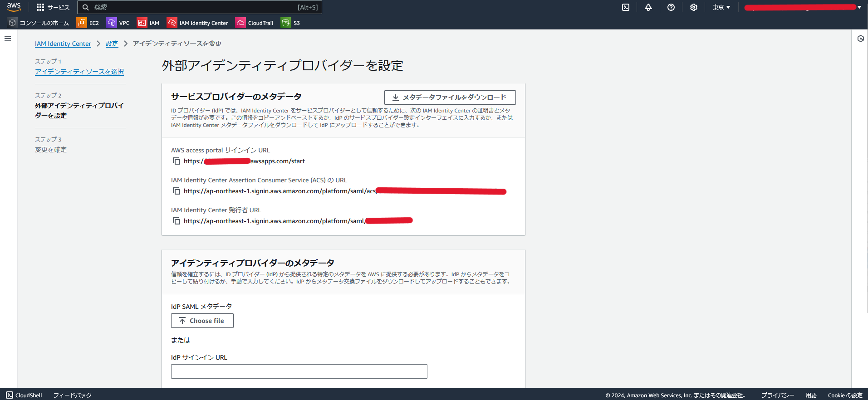Open CloudShell icon in top bar
Image resolution: width=868 pixels, height=400 pixels.
(x=626, y=7)
